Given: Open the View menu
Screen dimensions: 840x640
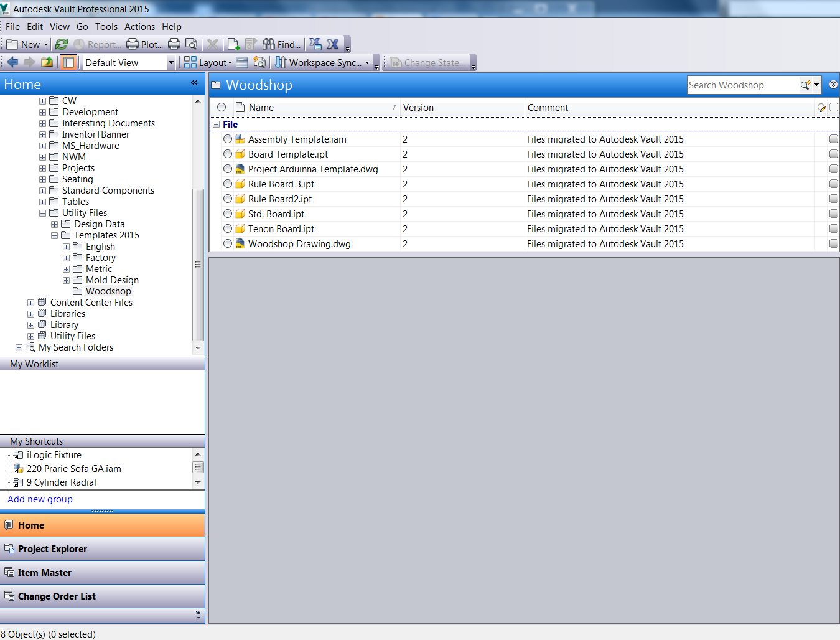Looking at the screenshot, I should [60, 26].
